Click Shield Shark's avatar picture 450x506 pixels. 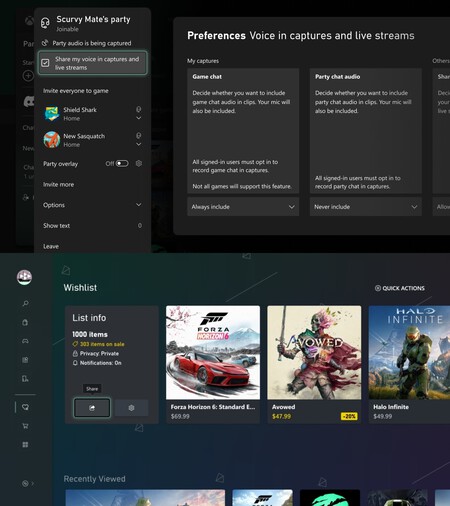(52, 114)
